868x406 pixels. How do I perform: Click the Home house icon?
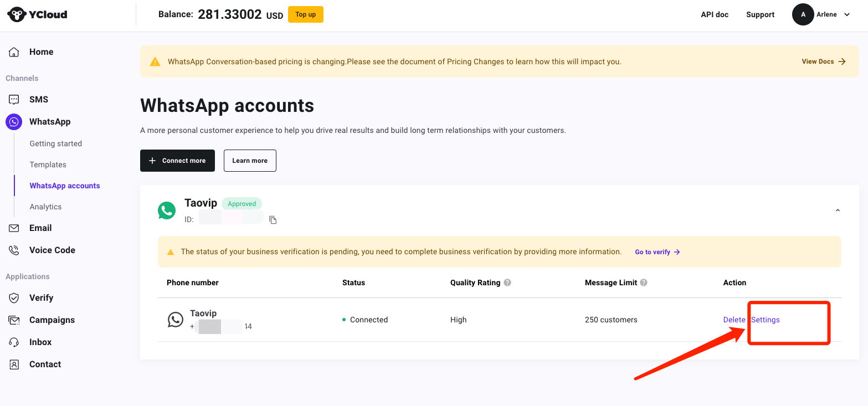pos(14,52)
